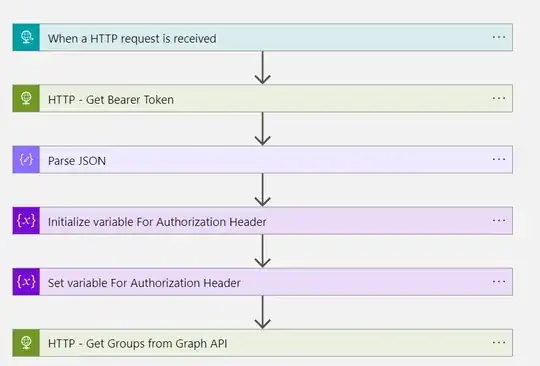The image size is (540, 366).
Task: Click the Get Groups from Graph API icon
Action: pos(26,343)
